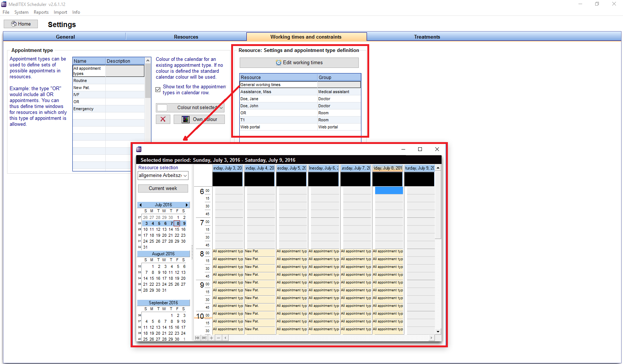
Task: Select Routine appointment type row
Action: click(x=108, y=81)
